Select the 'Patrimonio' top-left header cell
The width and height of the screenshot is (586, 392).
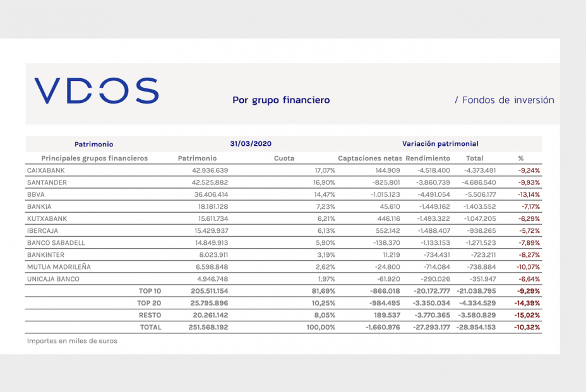(x=93, y=144)
